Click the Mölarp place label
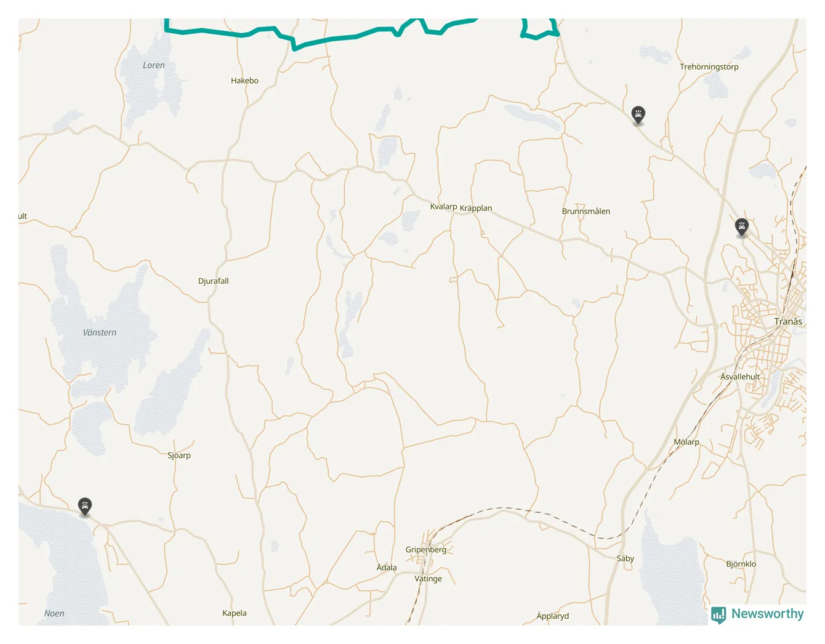Viewport: 825px width, 644px height. [x=686, y=442]
